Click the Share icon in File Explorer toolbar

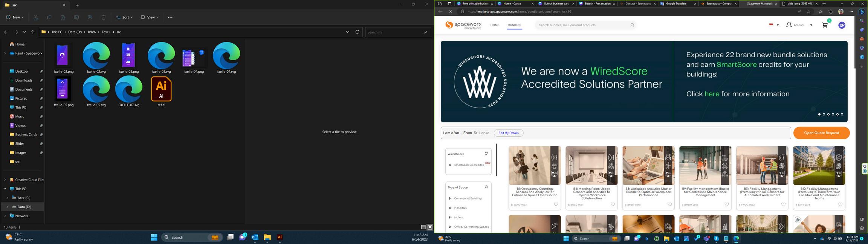click(90, 17)
